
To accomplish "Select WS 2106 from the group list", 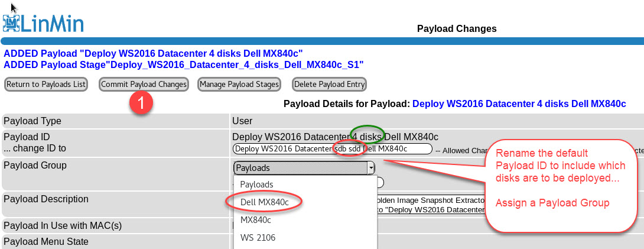I will [258, 237].
